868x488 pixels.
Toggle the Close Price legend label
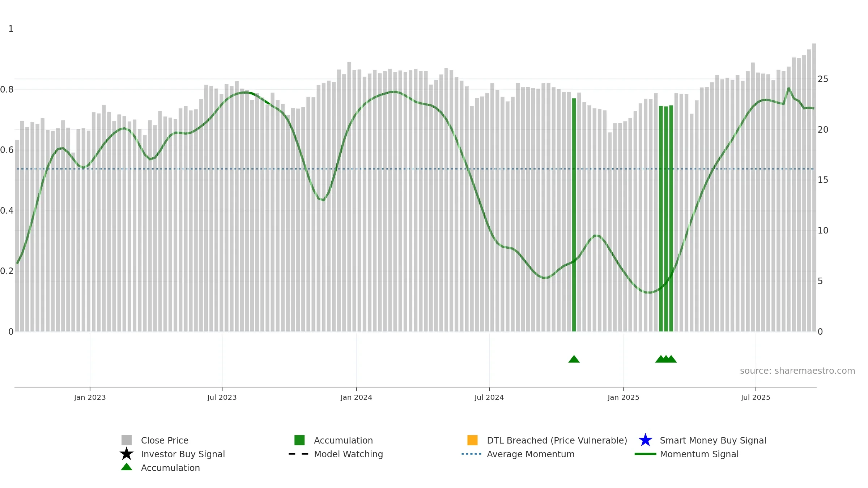click(x=165, y=440)
